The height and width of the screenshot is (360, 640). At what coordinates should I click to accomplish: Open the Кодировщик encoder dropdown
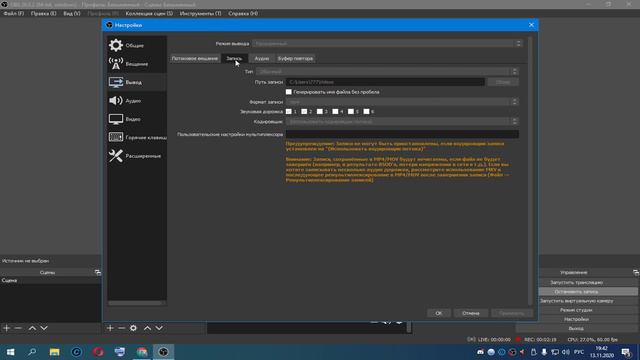tap(402, 121)
